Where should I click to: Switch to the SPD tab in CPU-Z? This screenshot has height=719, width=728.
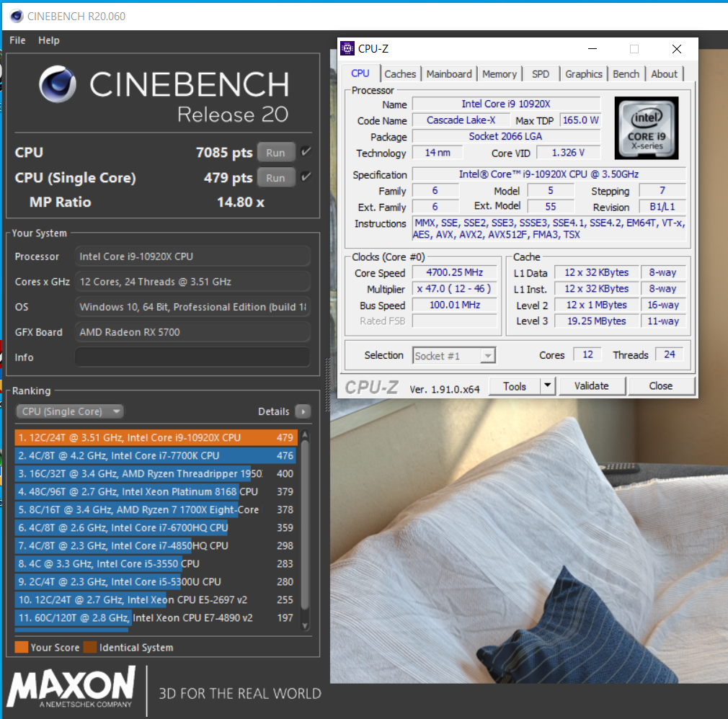[540, 73]
